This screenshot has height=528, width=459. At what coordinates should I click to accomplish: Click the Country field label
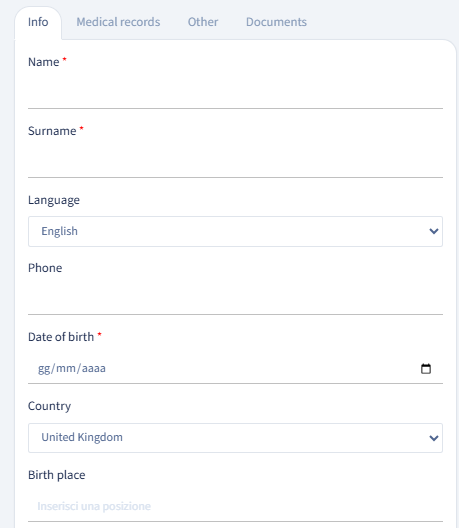[x=50, y=406]
